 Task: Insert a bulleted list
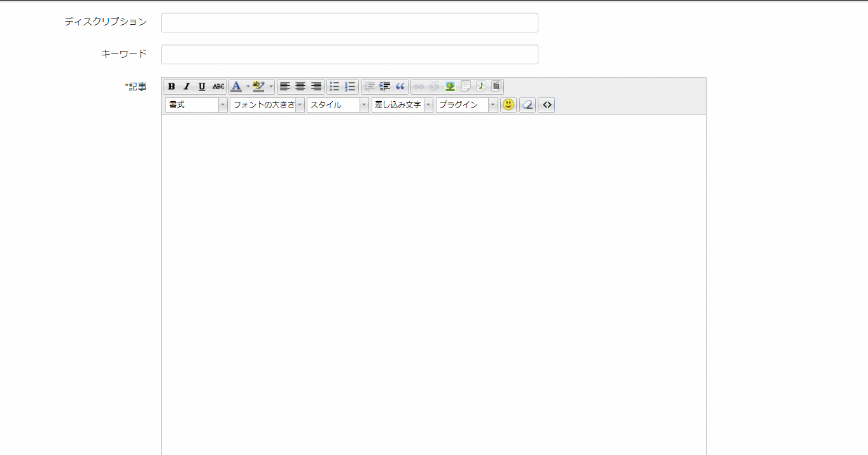click(x=334, y=87)
